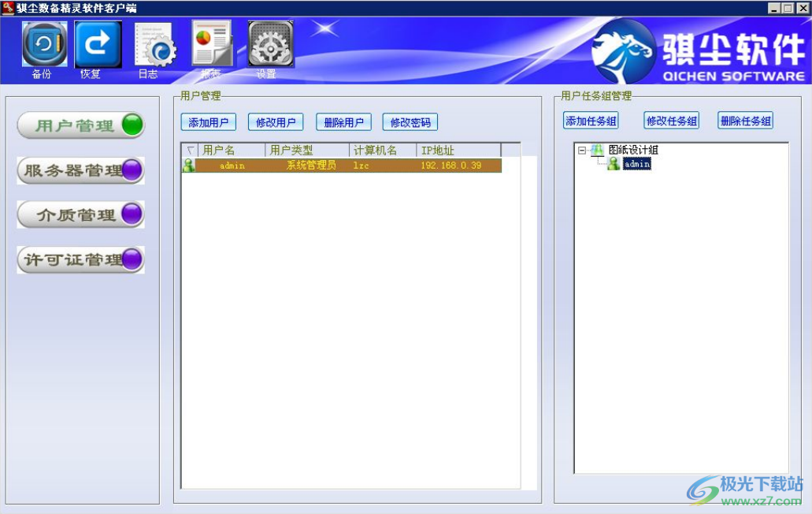812x514 pixels.
Task: Open the Settings (设置) gear icon
Action: coord(270,44)
